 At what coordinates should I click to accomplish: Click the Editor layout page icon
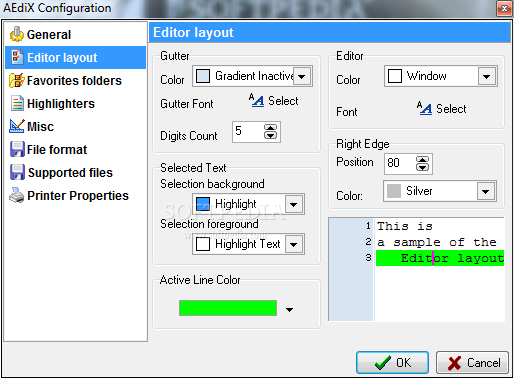[x=17, y=57]
